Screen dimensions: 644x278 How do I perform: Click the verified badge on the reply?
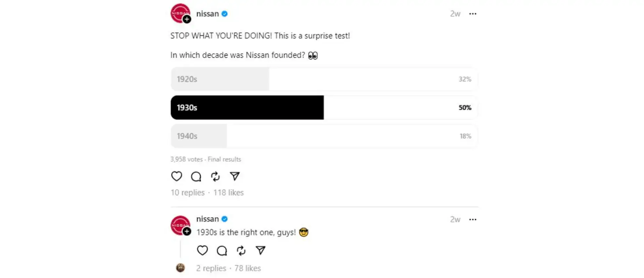225,219
